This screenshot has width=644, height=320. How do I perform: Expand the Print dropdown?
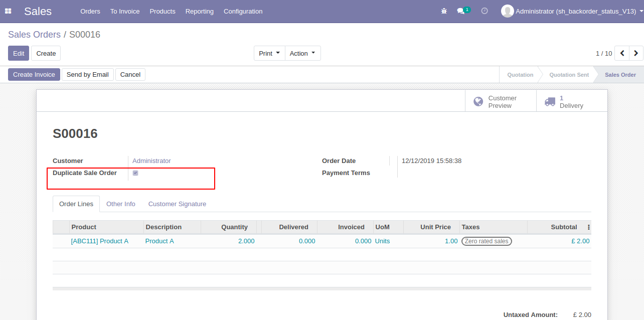(269, 53)
